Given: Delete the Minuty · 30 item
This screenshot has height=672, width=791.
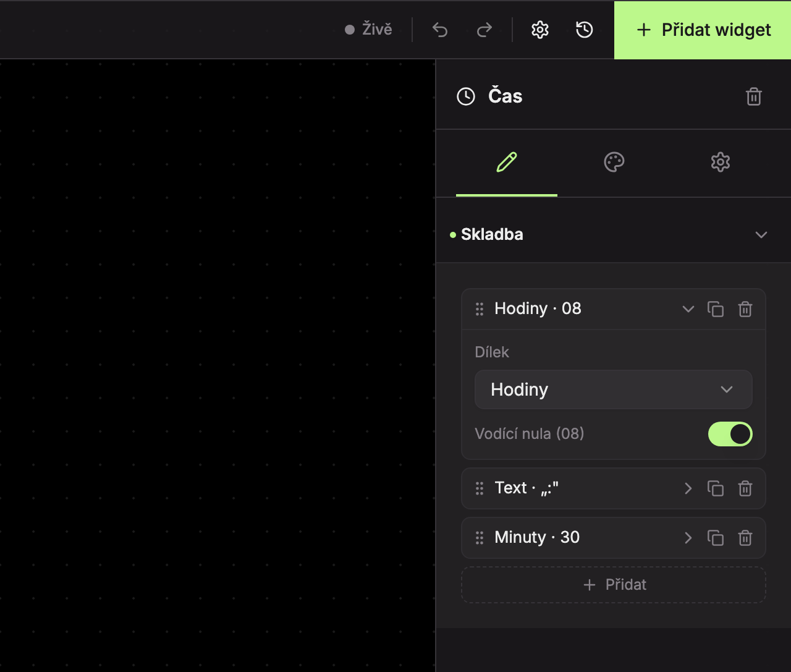Looking at the screenshot, I should point(745,538).
